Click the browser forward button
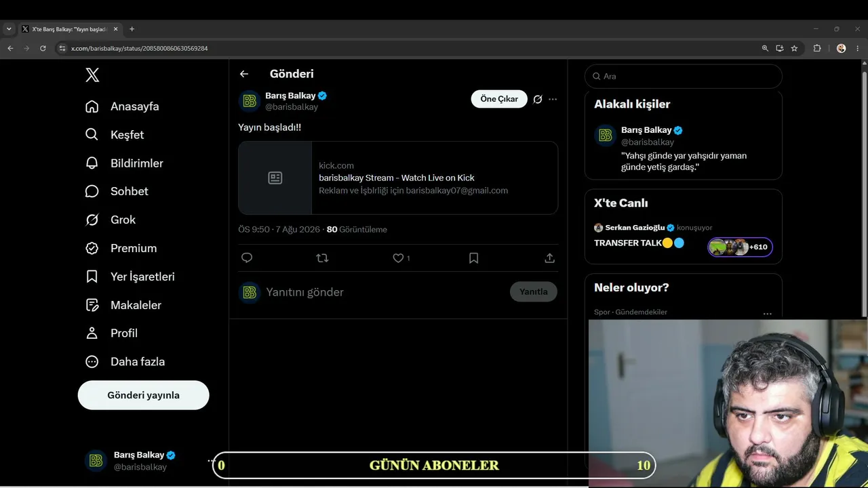 coord(26,48)
